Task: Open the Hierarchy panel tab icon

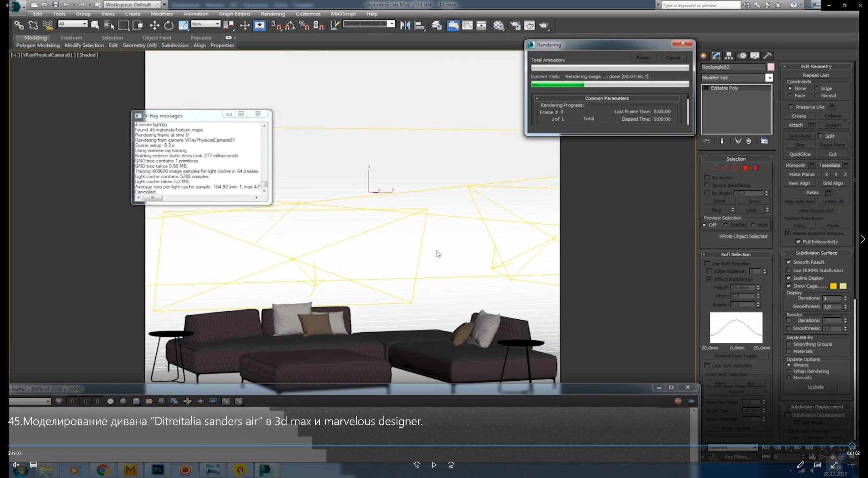Action: pyautogui.click(x=729, y=56)
